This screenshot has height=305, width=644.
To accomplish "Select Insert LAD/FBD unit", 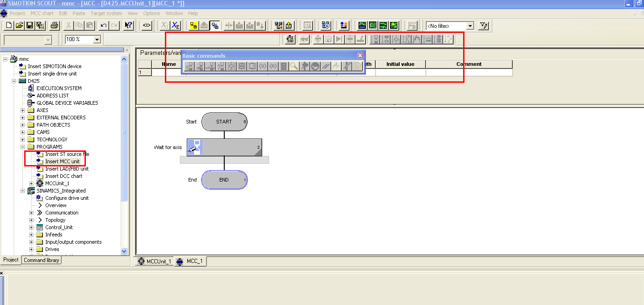I will [67, 169].
